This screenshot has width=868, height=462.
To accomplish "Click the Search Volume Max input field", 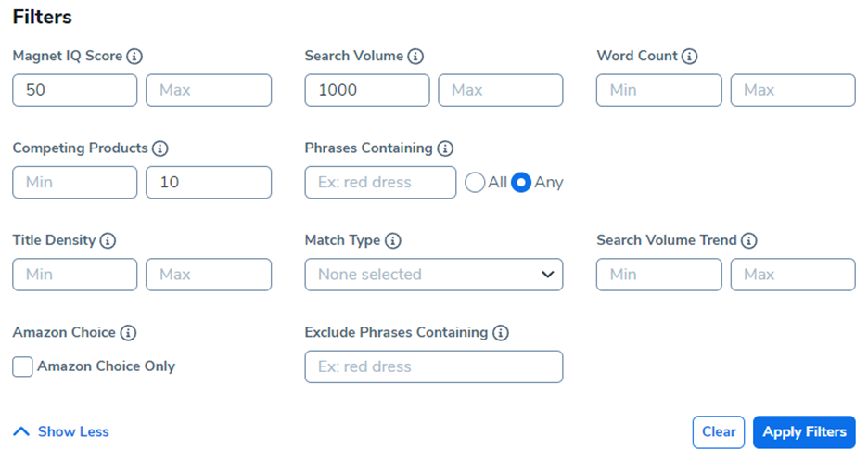I will pos(500,90).
